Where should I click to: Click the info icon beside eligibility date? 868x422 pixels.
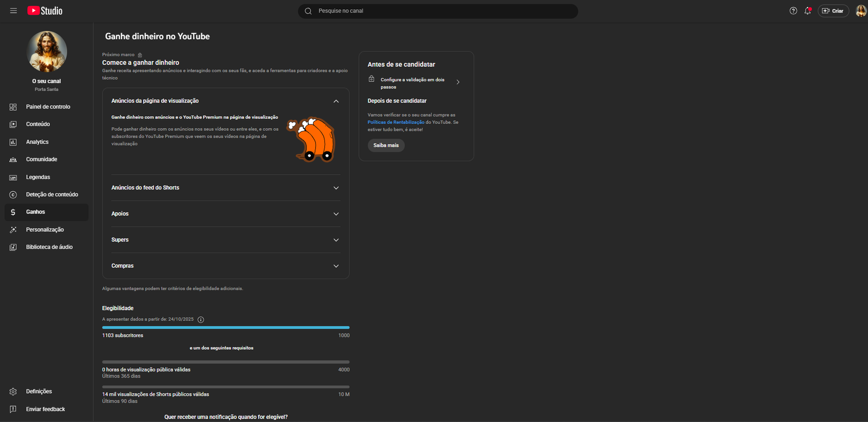(x=201, y=320)
